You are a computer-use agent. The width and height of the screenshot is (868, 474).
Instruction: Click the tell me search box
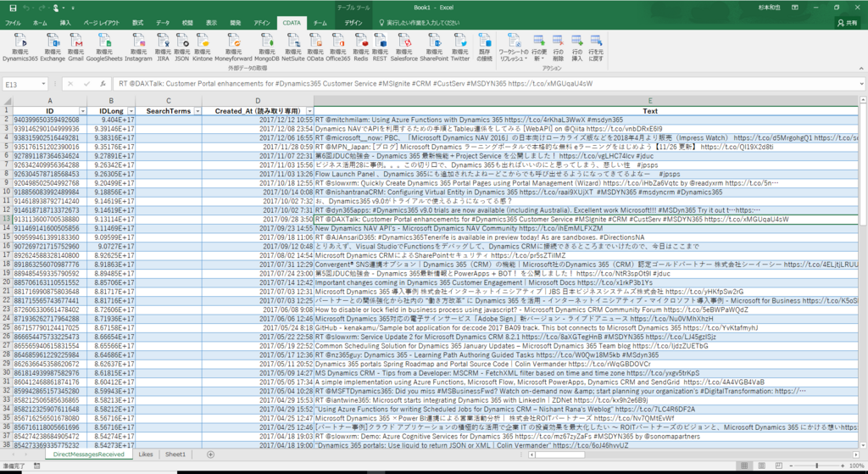pyautogui.click(x=420, y=23)
